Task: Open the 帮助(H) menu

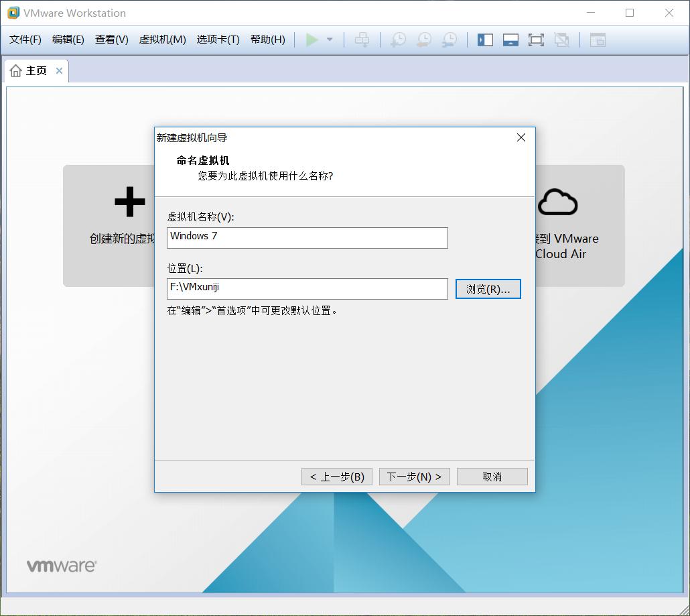Action: click(268, 40)
